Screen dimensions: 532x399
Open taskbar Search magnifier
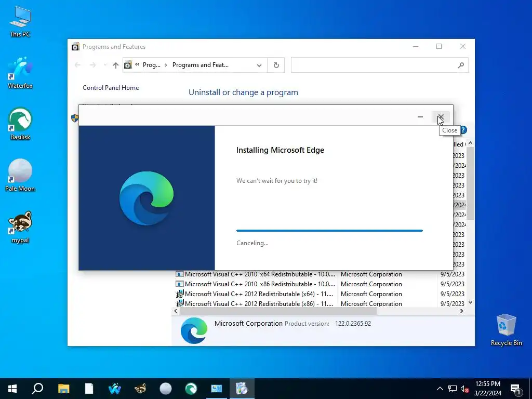point(37,389)
